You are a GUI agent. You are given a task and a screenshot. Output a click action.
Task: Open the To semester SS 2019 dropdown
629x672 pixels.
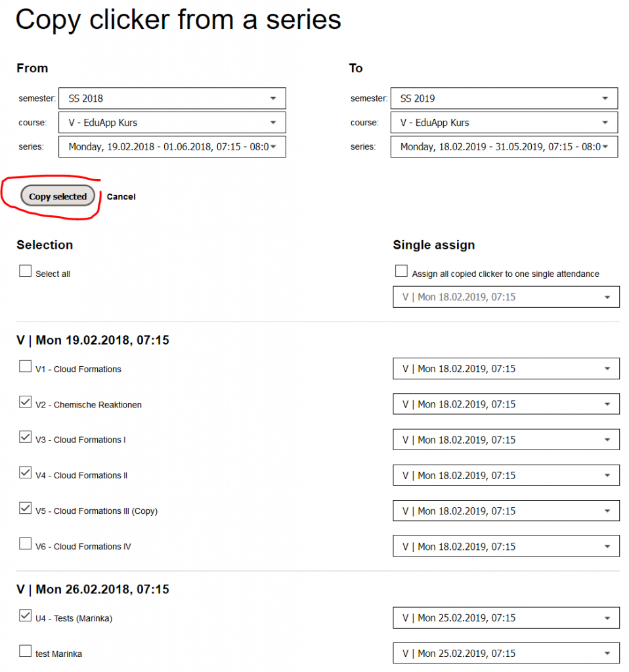tap(504, 98)
